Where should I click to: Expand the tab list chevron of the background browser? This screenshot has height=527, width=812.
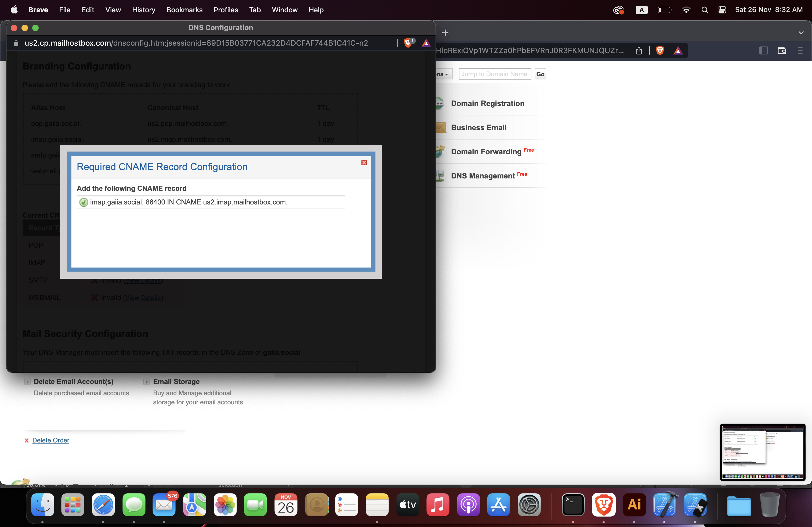[801, 33]
